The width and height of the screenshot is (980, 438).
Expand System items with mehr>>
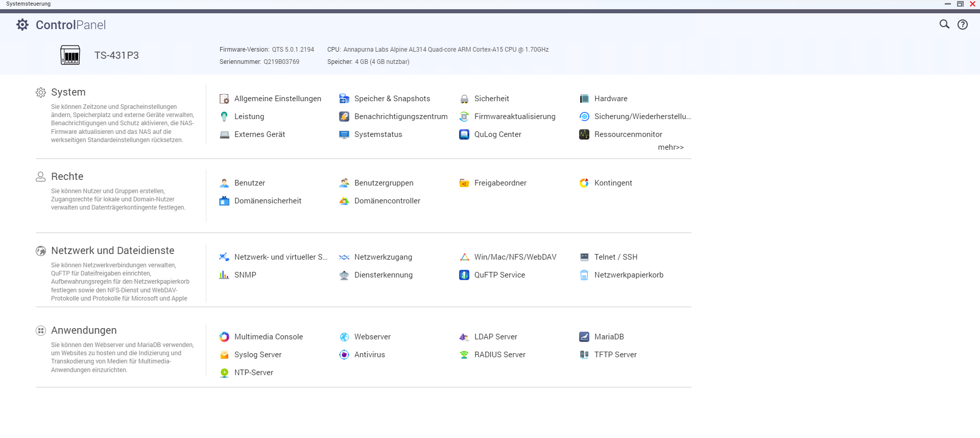671,147
